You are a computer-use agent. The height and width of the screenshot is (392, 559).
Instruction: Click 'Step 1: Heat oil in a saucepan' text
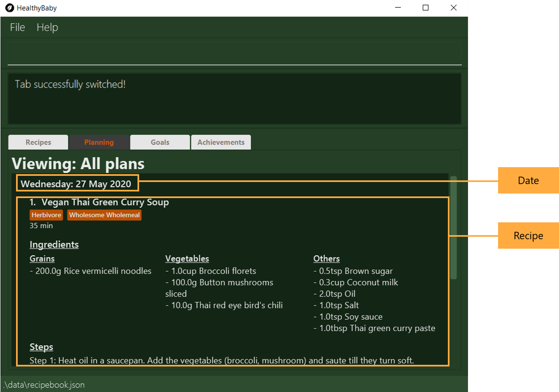pyautogui.click(x=222, y=360)
